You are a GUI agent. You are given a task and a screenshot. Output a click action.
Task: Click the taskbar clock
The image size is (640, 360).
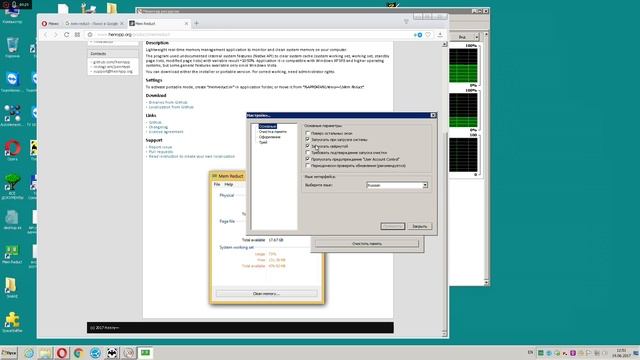tap(621, 353)
